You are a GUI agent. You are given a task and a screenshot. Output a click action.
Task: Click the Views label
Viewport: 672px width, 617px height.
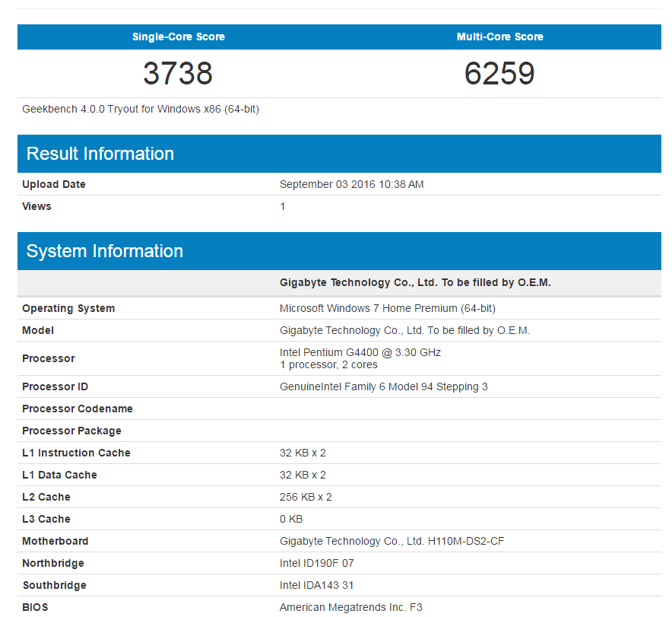[x=36, y=207]
